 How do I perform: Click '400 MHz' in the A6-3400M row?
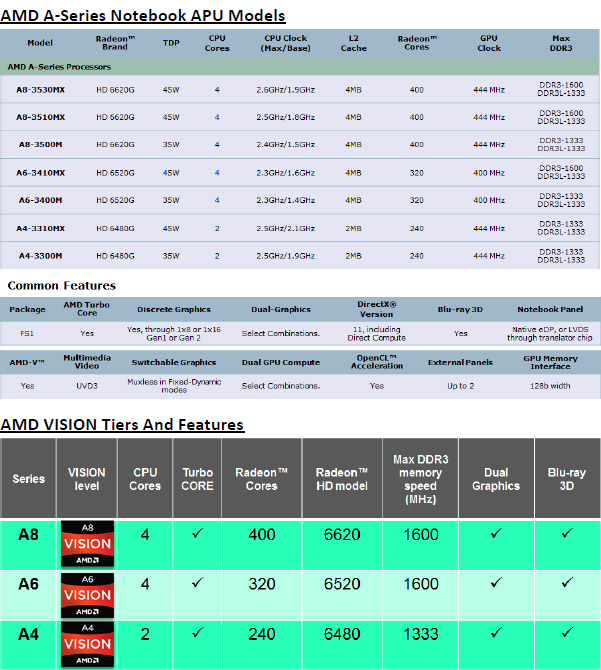pyautogui.click(x=489, y=200)
